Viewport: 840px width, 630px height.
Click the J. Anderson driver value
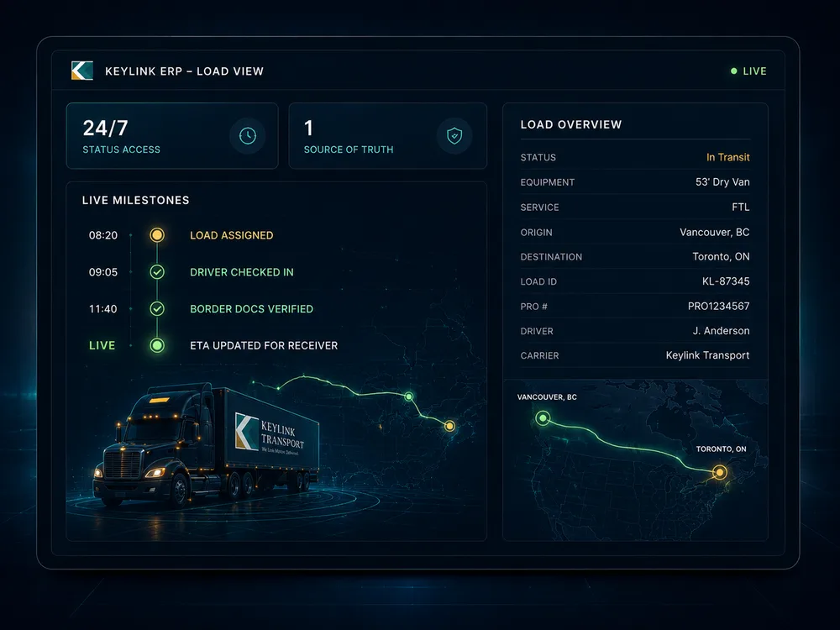[721, 330]
